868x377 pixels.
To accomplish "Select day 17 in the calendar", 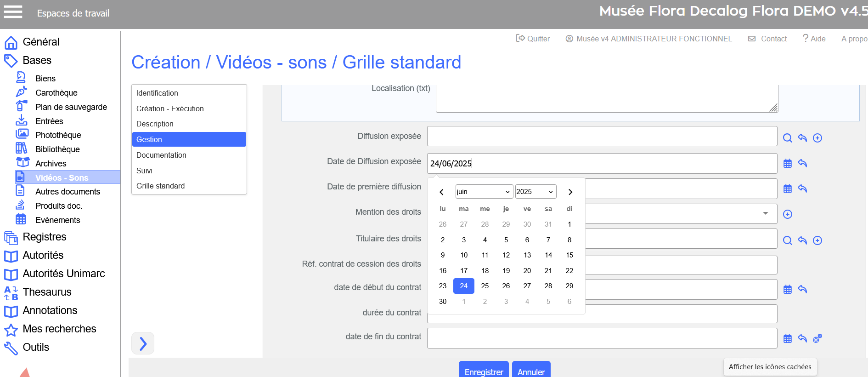I will (464, 270).
